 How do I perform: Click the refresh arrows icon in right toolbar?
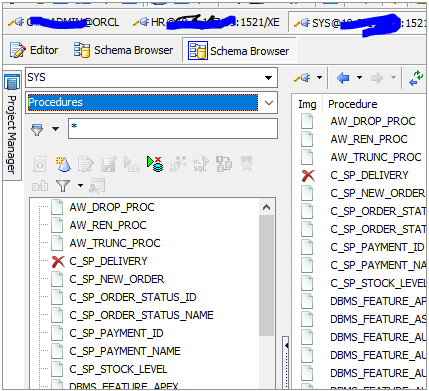(x=416, y=78)
